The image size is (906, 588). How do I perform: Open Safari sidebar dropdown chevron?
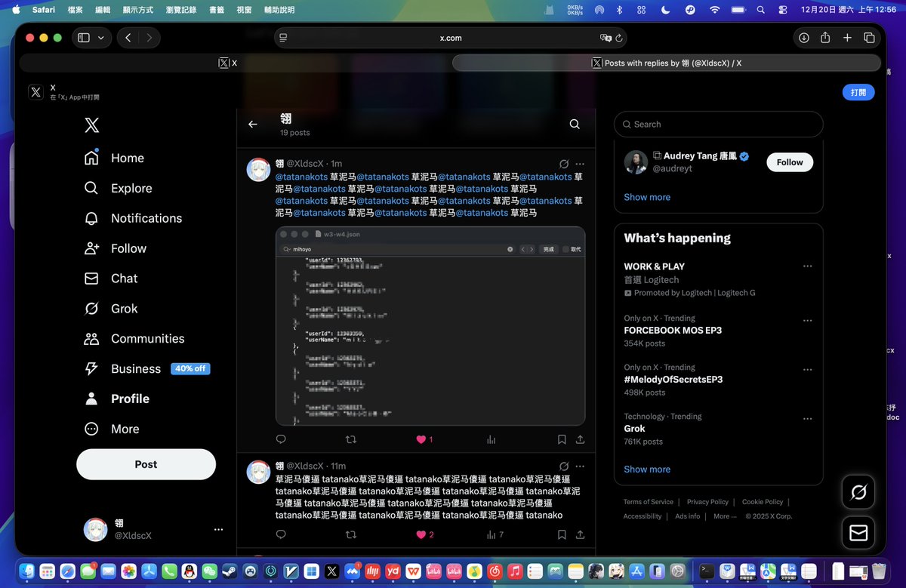[x=101, y=38]
